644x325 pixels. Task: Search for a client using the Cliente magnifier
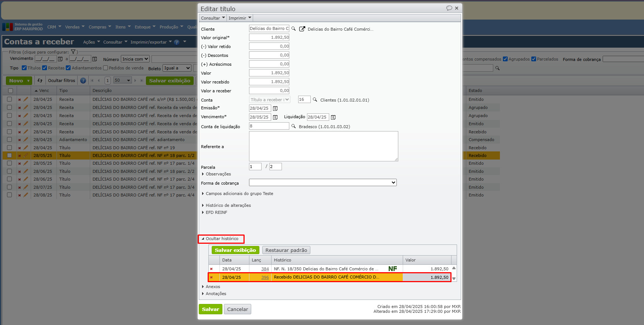click(x=294, y=29)
